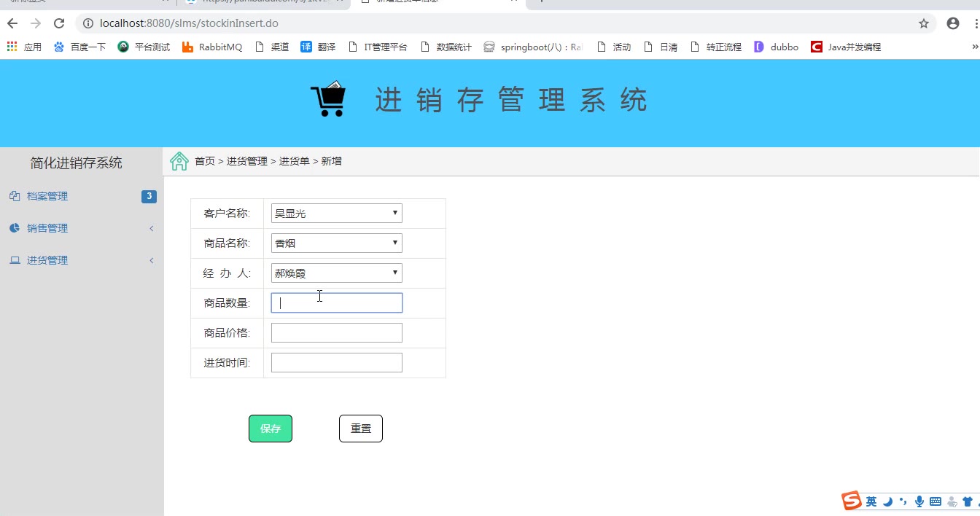The width and height of the screenshot is (980, 516).
Task: Go back with browser back arrow
Action: (x=12, y=23)
